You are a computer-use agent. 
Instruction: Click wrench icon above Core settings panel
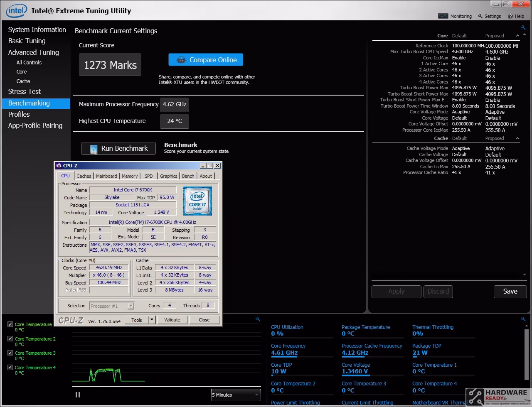pos(523,28)
